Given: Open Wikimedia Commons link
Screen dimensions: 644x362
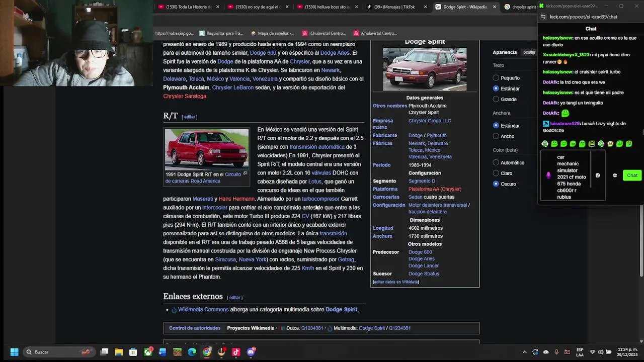Looking at the screenshot, I should coord(203,309).
